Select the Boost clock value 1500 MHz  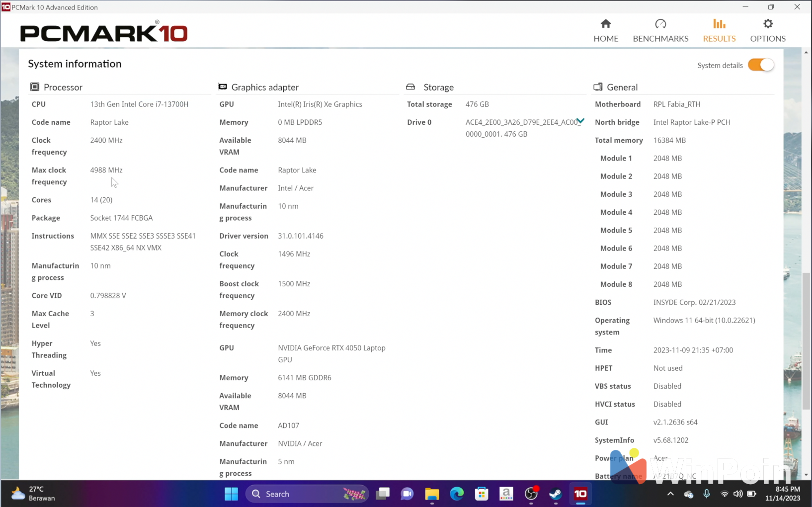294,283
